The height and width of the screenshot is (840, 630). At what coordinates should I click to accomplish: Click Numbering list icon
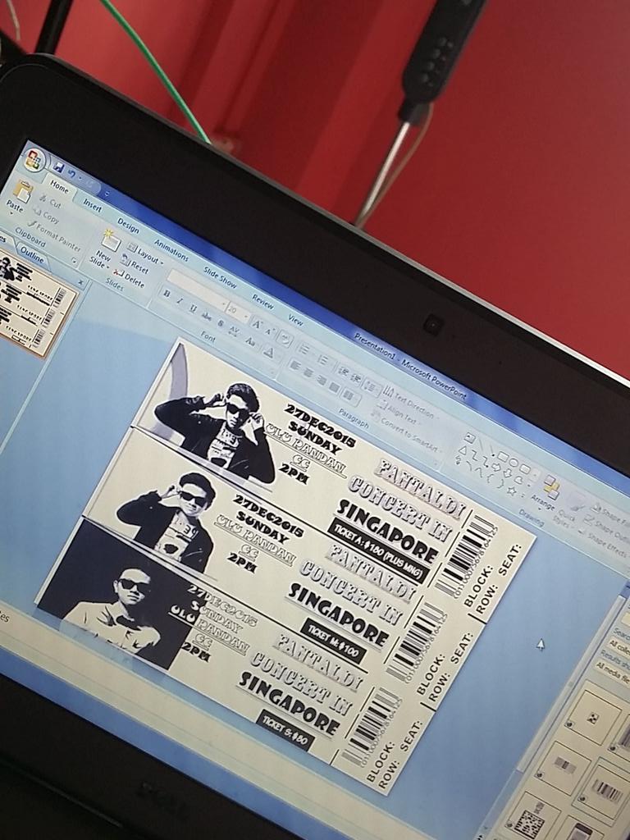(323, 361)
